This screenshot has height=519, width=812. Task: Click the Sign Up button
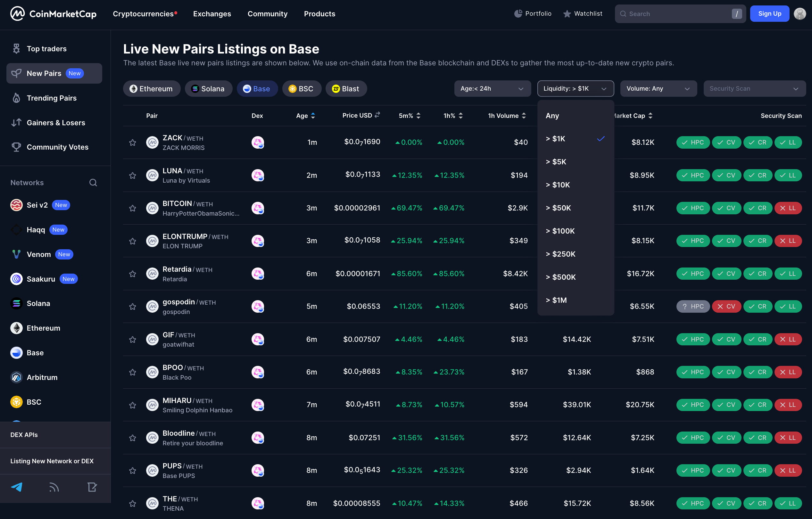click(769, 13)
